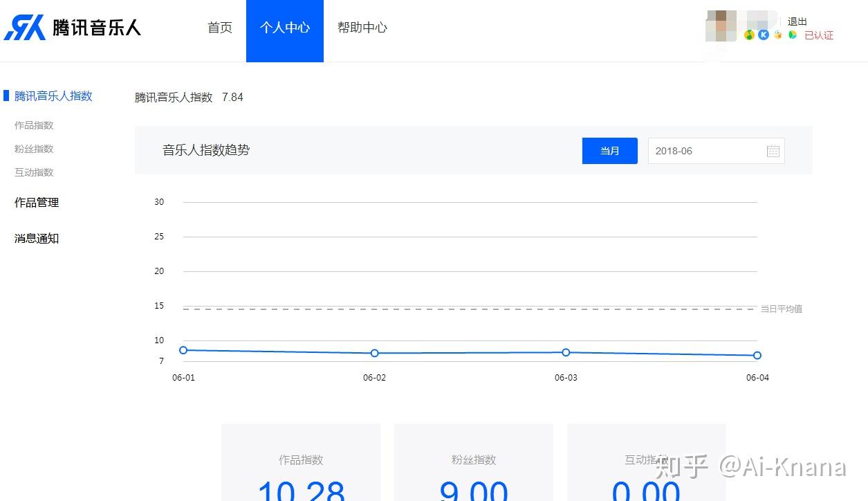Image resolution: width=868 pixels, height=501 pixels.
Task: Select the 粉丝指数 sidebar entry
Action: [33, 149]
